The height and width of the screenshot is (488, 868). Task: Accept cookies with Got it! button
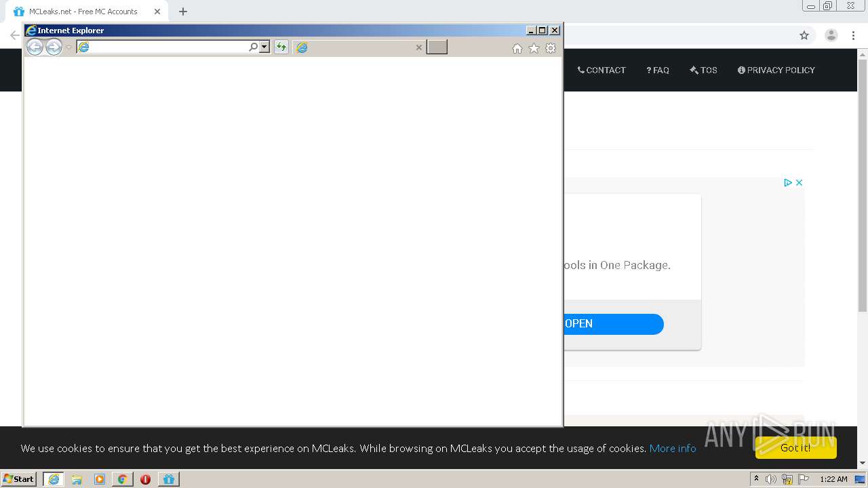coord(795,447)
